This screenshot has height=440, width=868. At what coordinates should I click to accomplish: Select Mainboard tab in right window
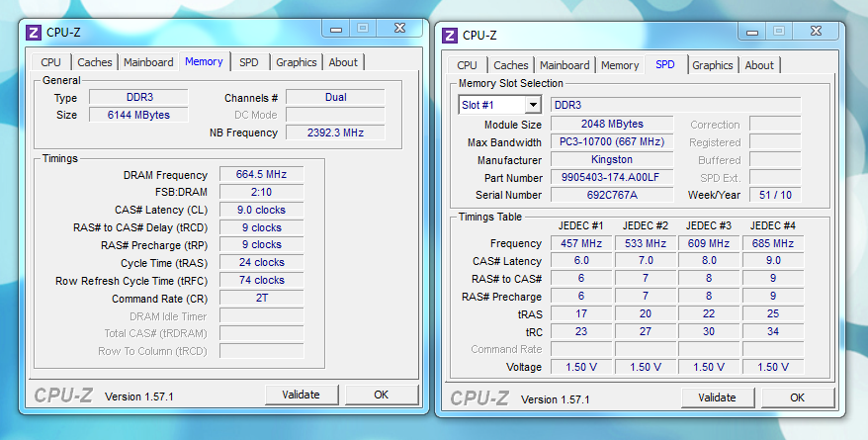click(564, 65)
